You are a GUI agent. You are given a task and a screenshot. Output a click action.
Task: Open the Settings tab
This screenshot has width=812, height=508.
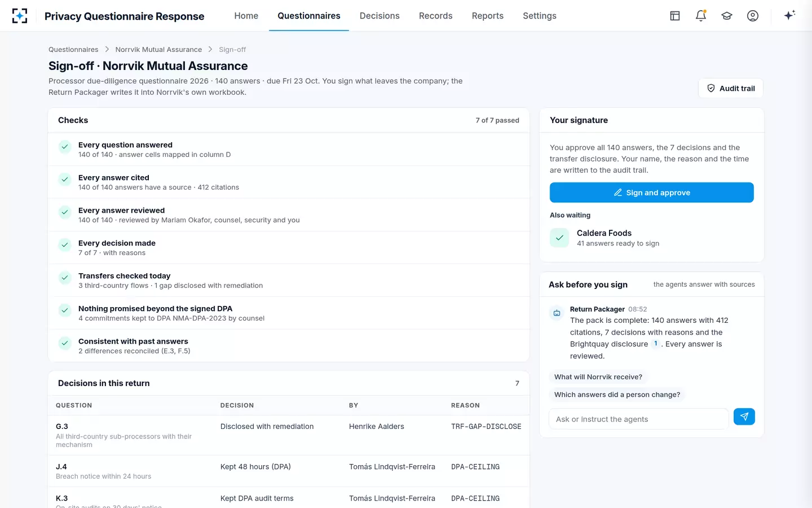(x=540, y=16)
